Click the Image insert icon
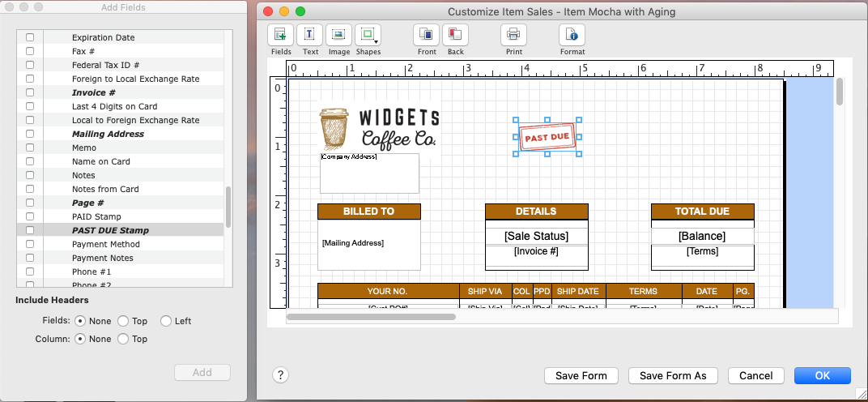 coord(338,35)
